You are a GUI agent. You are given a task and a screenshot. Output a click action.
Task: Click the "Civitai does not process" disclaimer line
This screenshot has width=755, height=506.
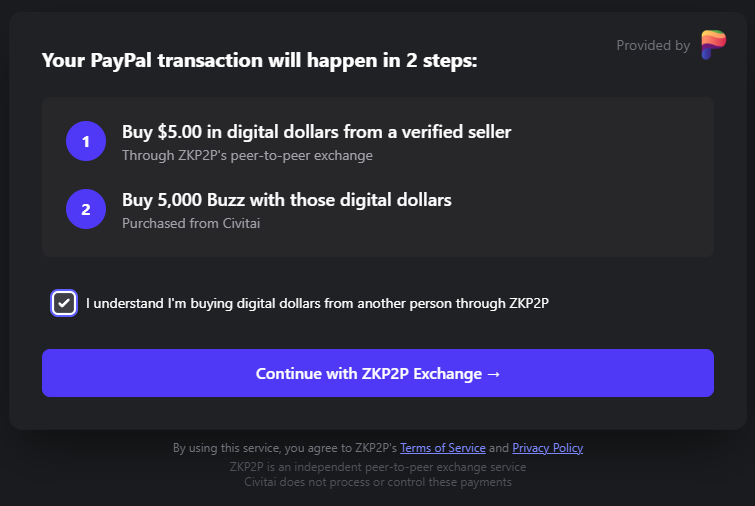[378, 482]
